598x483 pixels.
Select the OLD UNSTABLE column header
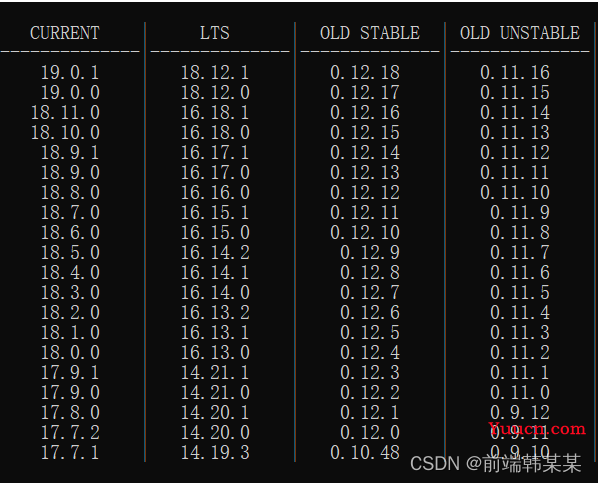click(520, 33)
